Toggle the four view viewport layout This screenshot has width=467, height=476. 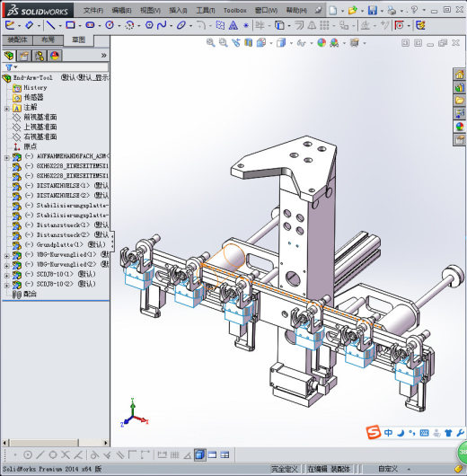coord(225,454)
